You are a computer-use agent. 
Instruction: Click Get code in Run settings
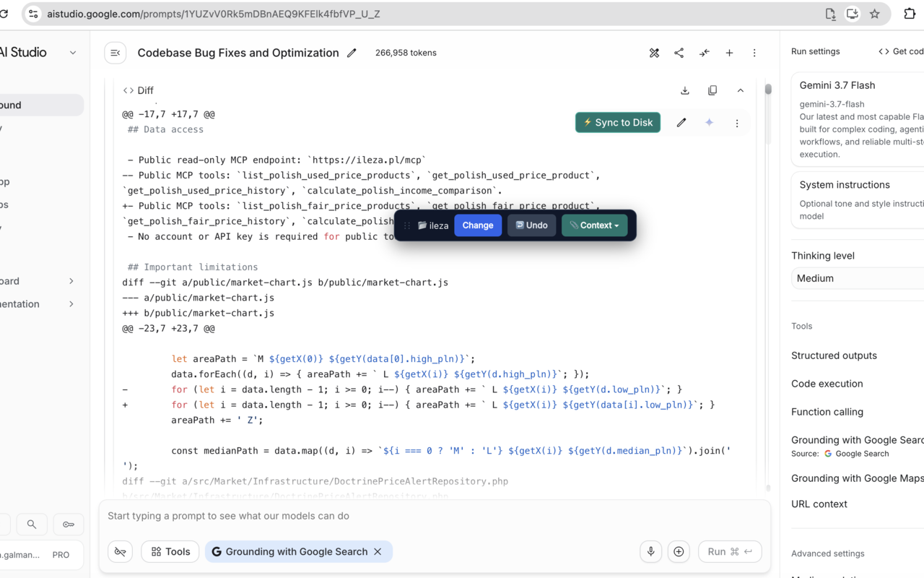pos(901,51)
